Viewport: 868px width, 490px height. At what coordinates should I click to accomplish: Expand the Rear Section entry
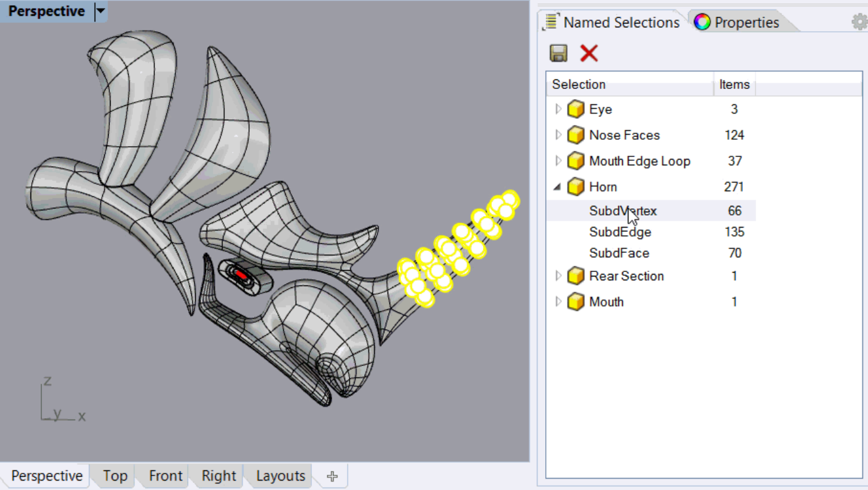[x=558, y=276]
